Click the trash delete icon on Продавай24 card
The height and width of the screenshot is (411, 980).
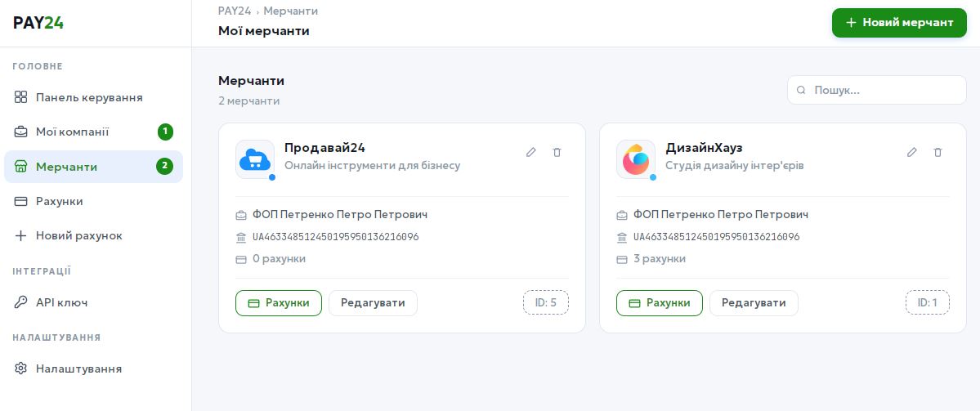pos(557,152)
